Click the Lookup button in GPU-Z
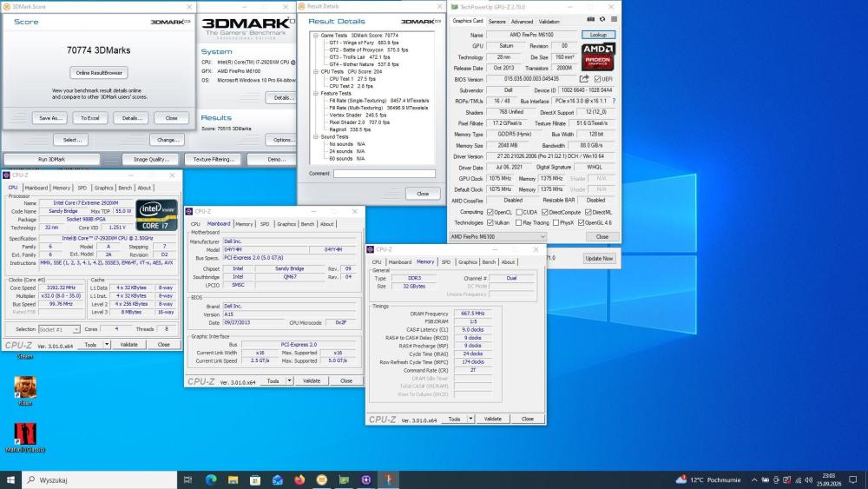 (598, 35)
